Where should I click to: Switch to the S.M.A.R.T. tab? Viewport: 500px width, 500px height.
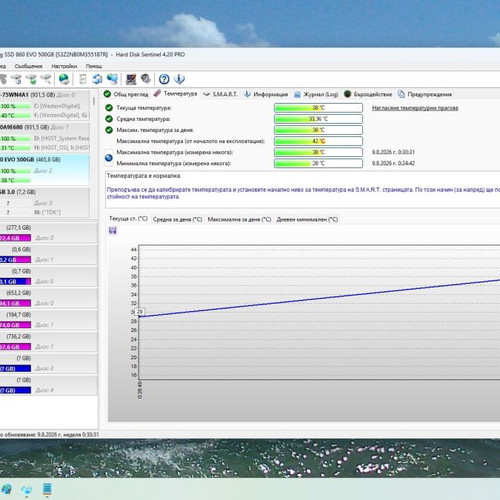point(221,94)
